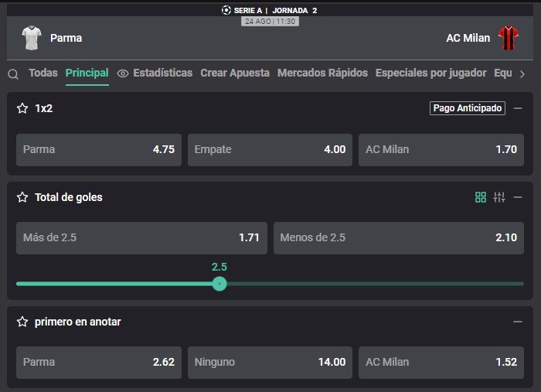
Task: Collapse the 1x2 market section
Action: [518, 108]
